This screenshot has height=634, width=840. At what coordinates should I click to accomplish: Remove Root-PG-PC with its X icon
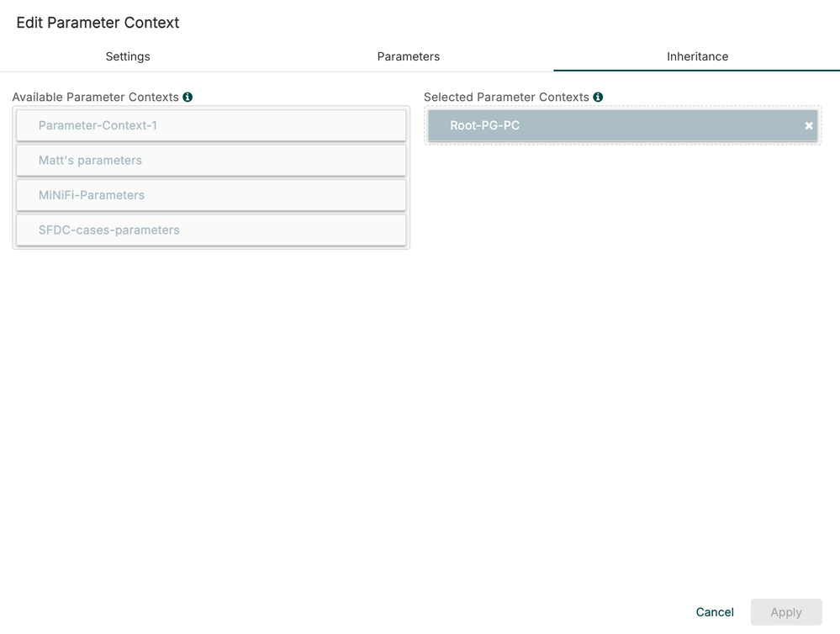[809, 126]
